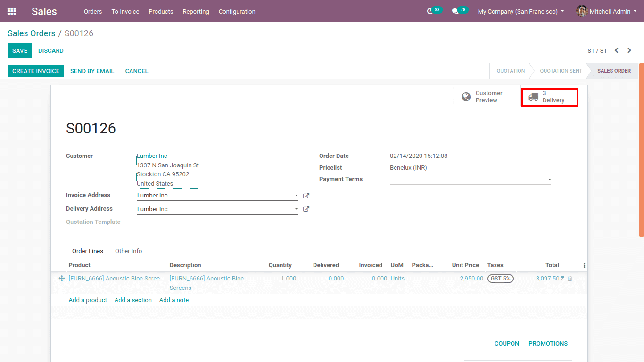Click QUOTATION SENT status stage

(x=561, y=71)
